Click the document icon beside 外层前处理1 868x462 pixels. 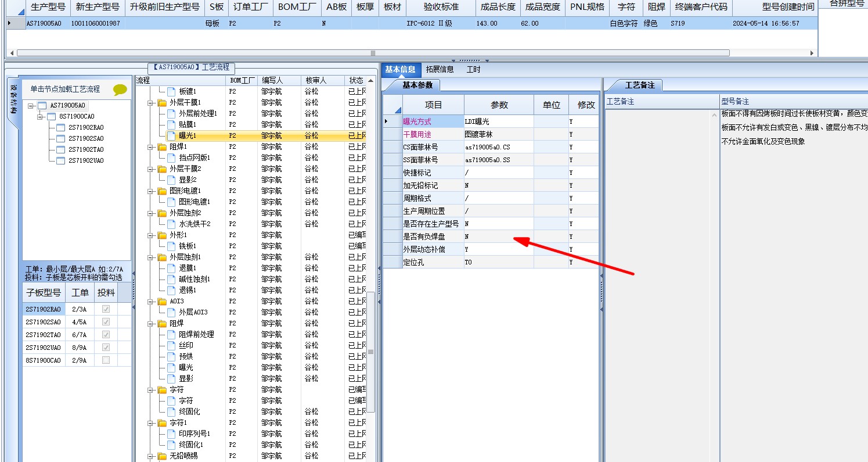[x=171, y=113]
